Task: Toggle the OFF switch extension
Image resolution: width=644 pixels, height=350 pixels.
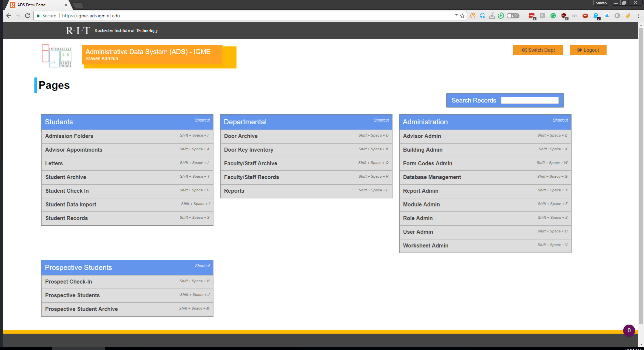Action: (513, 16)
